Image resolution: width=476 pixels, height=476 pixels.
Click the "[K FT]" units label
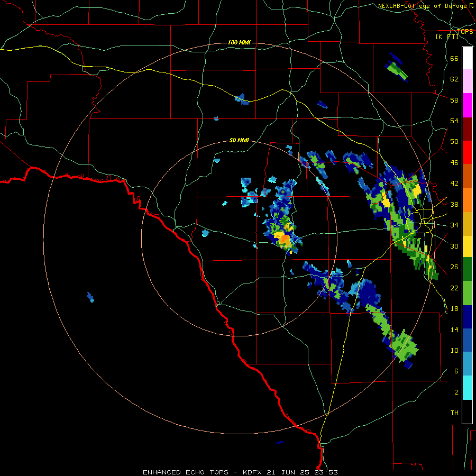(447, 36)
